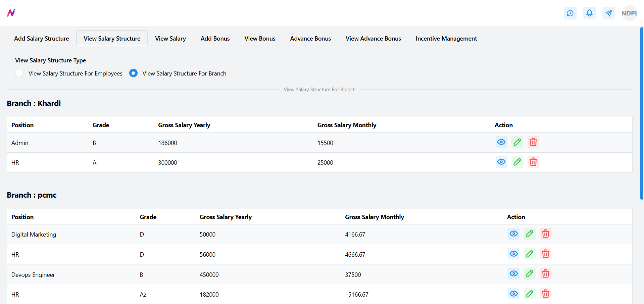
Task: Click the Branch : pcmc heading
Action: [x=32, y=195]
